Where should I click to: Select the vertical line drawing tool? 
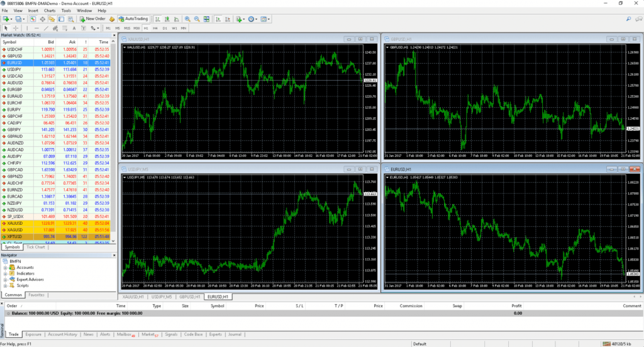[x=27, y=28]
